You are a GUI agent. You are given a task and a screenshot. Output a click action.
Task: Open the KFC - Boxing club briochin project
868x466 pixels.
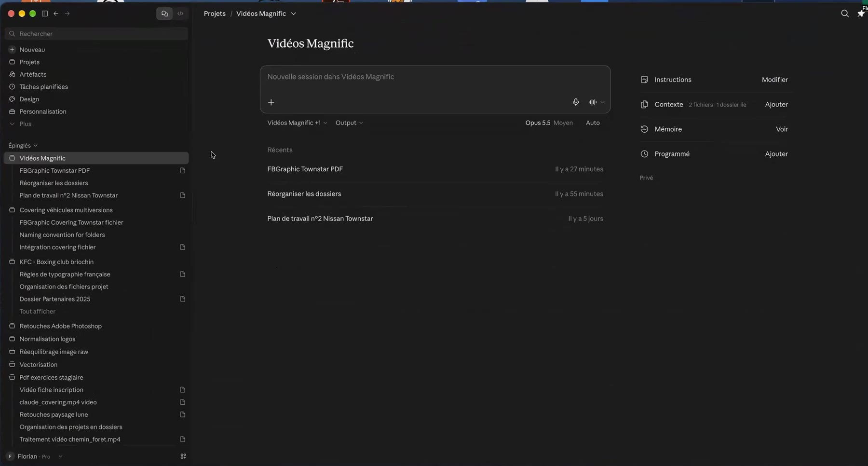[56, 262]
